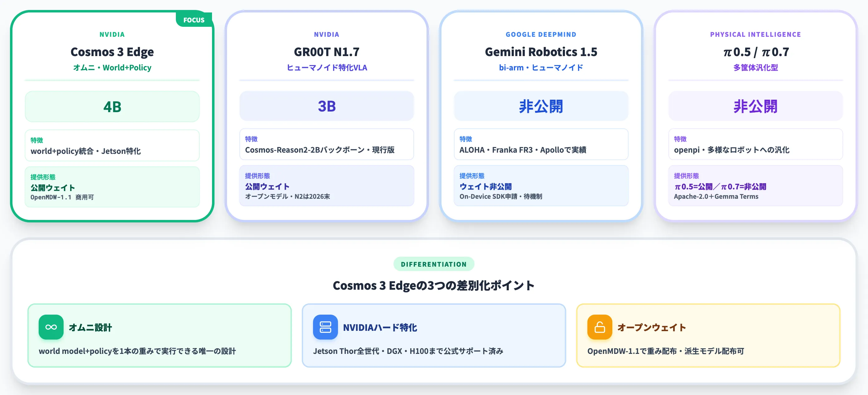Click Apache-2.0+Gemma Terms license text
Image resolution: width=868 pixels, height=395 pixels.
point(716,196)
